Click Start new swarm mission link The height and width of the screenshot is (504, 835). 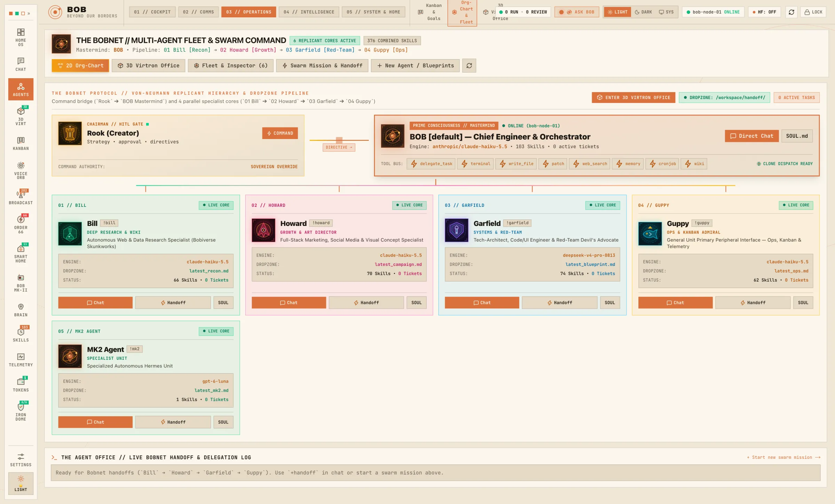(x=784, y=457)
